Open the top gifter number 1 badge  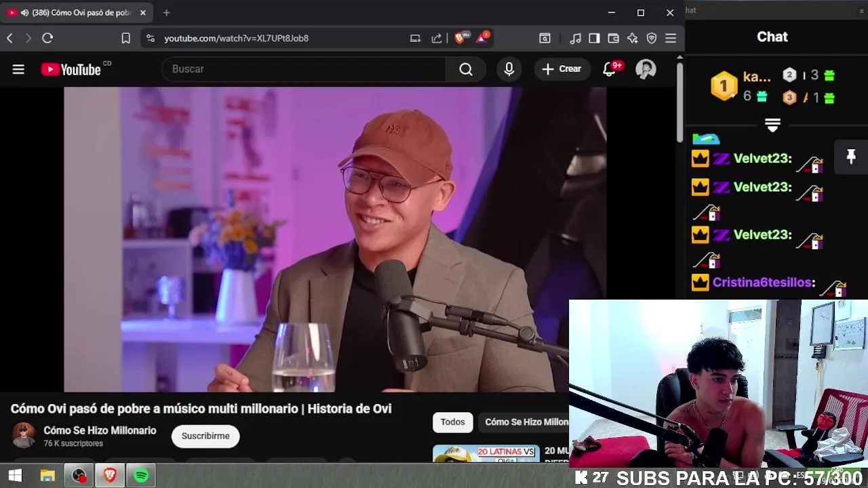[x=724, y=86]
